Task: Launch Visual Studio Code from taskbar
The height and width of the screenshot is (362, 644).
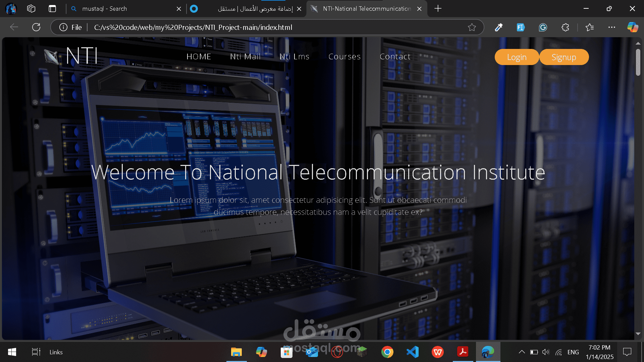Action: tap(413, 352)
